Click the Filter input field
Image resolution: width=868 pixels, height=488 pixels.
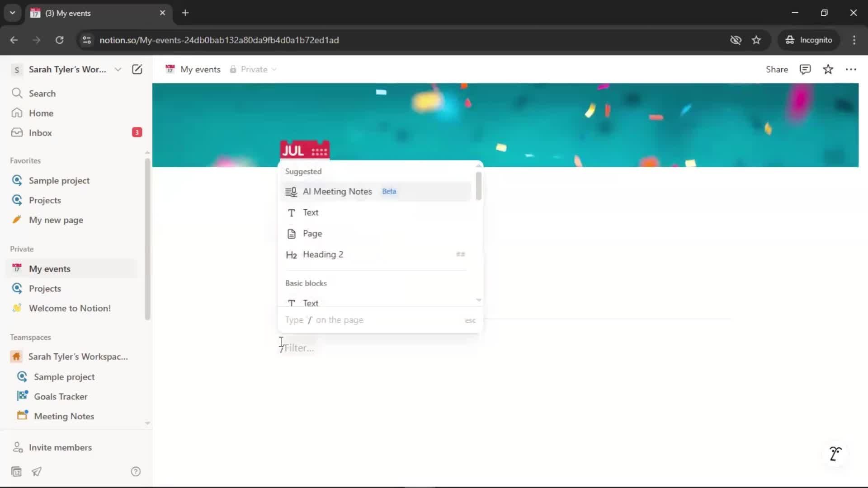pos(298,348)
